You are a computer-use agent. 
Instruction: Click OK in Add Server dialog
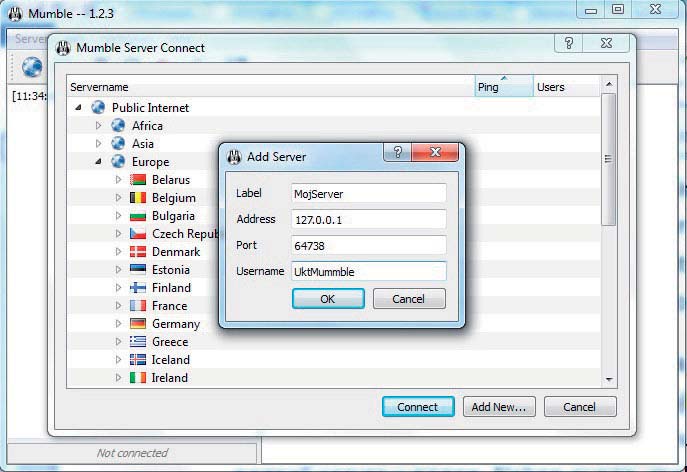click(328, 299)
